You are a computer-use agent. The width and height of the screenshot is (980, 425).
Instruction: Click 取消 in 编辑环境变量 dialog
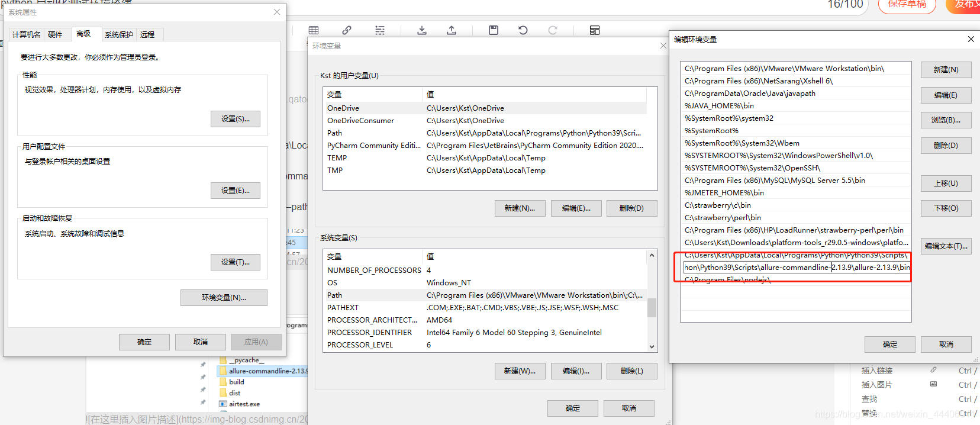946,344
